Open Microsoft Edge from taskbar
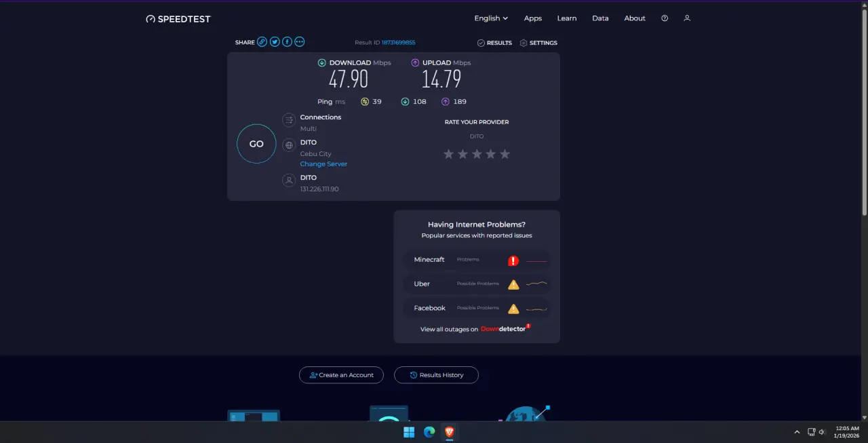Viewport: 868px width, 443px height. click(429, 432)
